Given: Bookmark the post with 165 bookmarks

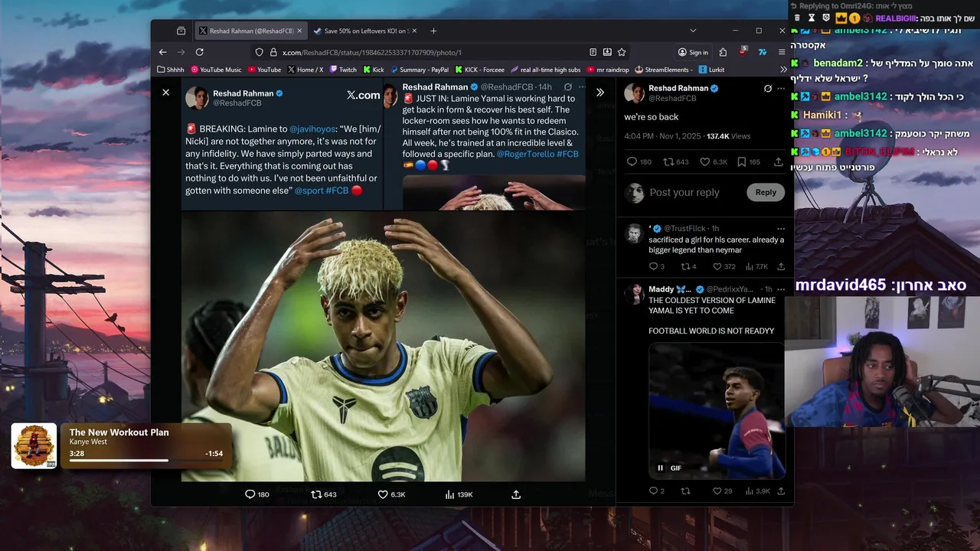Looking at the screenshot, I should coord(749,162).
